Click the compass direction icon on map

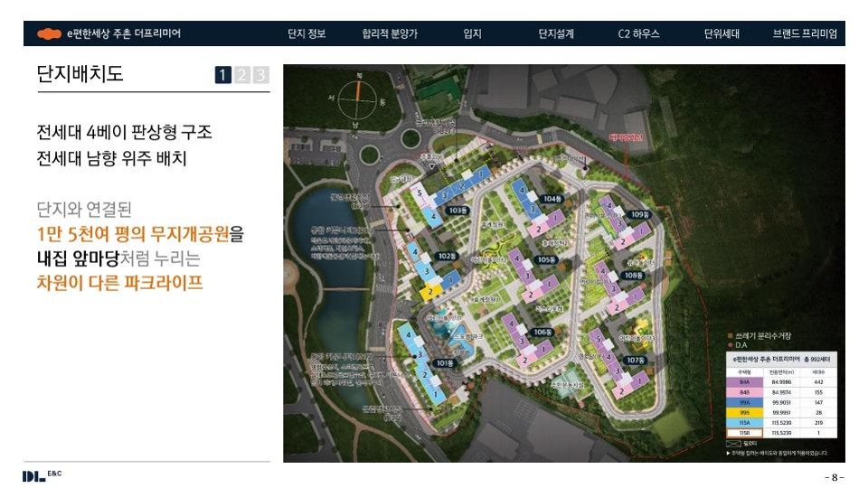[357, 99]
